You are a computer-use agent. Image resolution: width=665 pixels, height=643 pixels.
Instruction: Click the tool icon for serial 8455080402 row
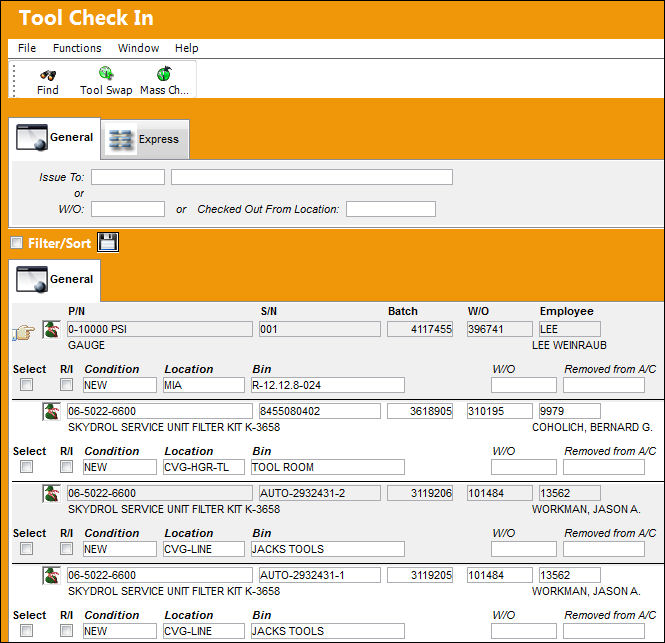51,411
